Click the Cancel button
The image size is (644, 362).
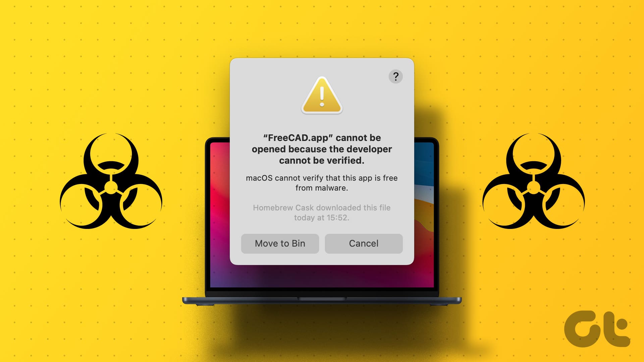(x=364, y=243)
